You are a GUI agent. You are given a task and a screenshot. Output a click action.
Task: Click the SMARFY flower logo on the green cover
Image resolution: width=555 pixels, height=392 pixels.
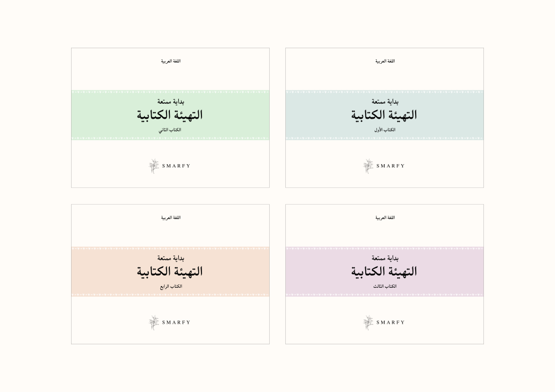pos(154,166)
